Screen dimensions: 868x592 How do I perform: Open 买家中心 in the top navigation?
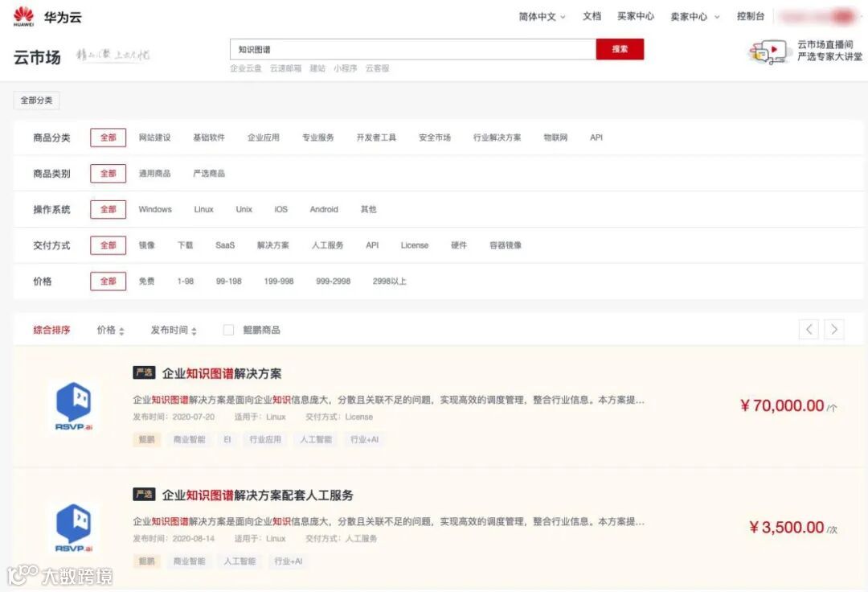click(636, 17)
